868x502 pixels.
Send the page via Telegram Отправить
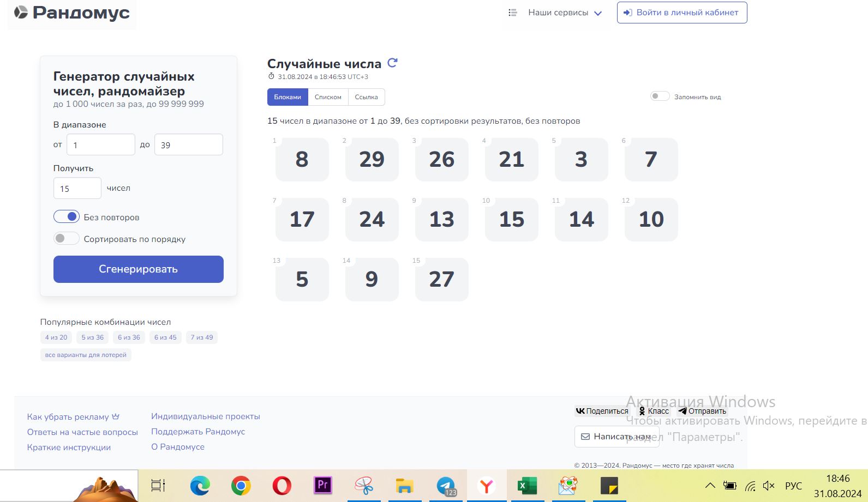click(x=702, y=411)
